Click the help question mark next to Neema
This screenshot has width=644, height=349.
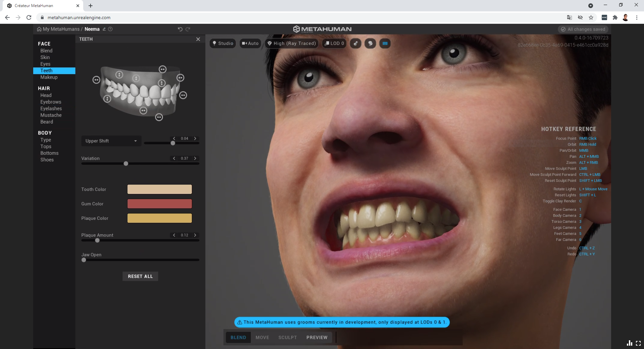(110, 29)
